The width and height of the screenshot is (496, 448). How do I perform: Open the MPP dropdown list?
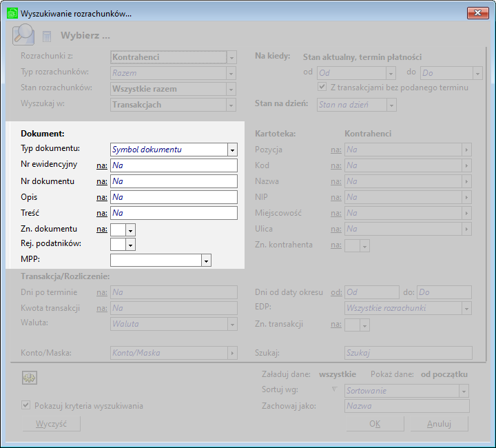click(x=206, y=261)
